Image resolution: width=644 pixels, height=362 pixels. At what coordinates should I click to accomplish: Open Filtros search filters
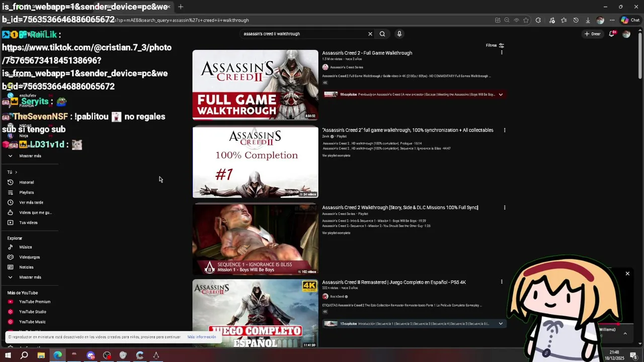pyautogui.click(x=495, y=45)
